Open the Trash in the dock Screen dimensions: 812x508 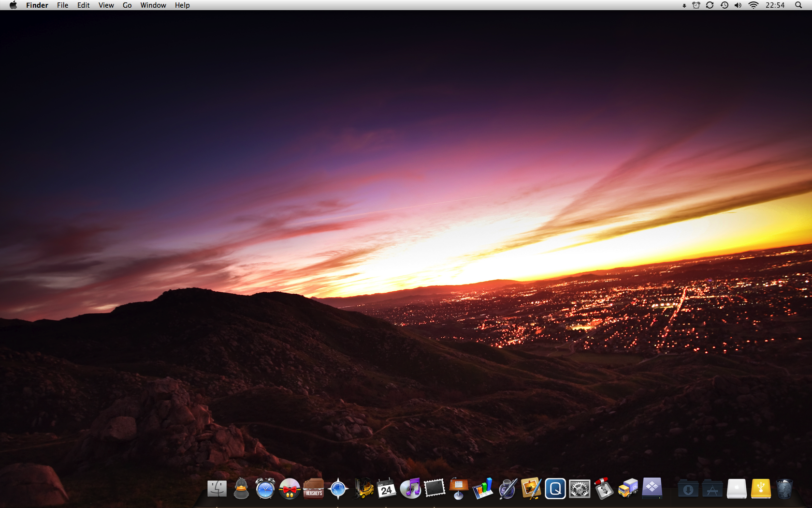(x=784, y=489)
